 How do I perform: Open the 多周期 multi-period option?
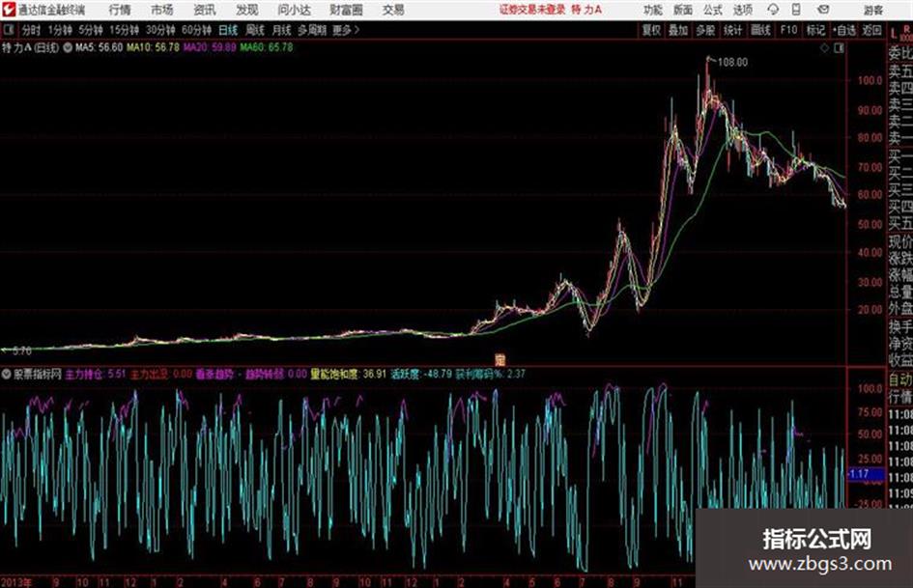click(312, 30)
